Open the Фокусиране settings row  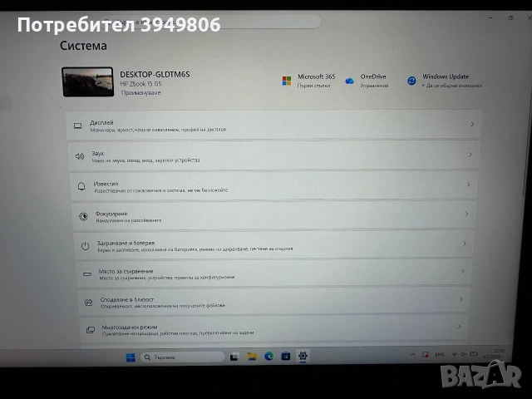pyautogui.click(x=274, y=216)
